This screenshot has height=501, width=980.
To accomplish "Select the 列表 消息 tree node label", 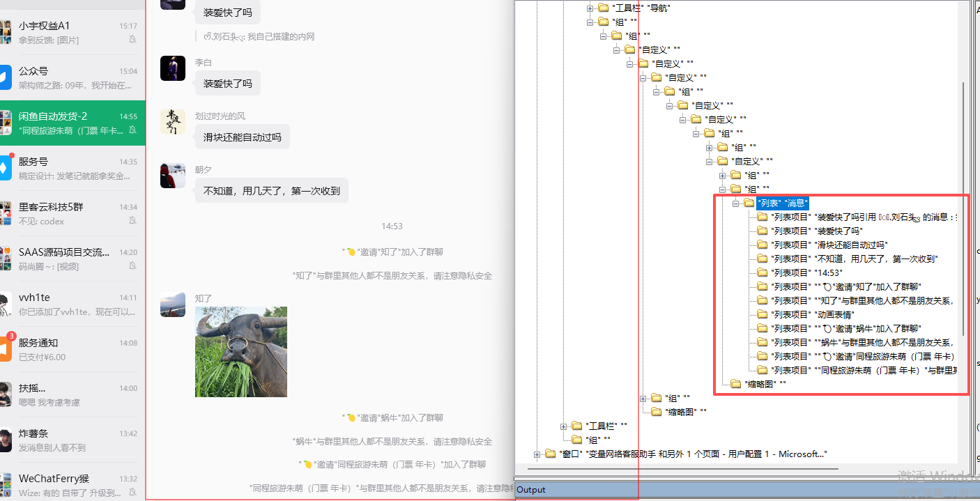I will pos(782,203).
